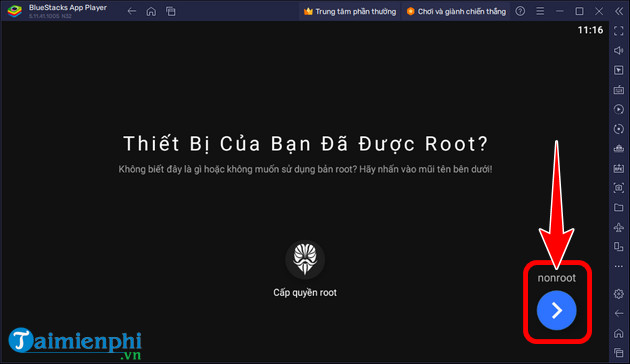Open the hamburger menu in the title bar
Image resolution: width=630 pixels, height=364 pixels.
pos(540,11)
